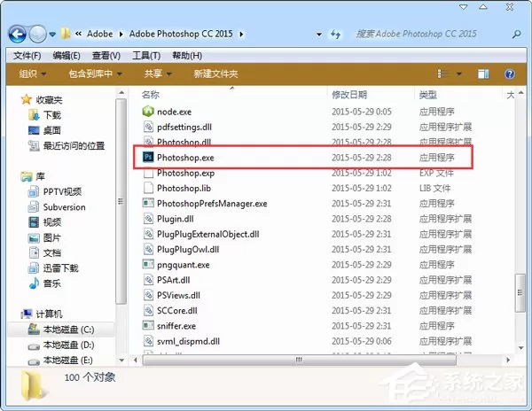Select sniffer.exe file icon
Screen dimensions: 532x411
(148, 325)
